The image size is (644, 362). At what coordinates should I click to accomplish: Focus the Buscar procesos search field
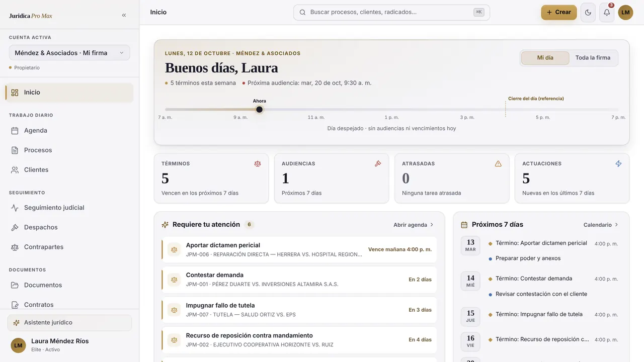click(x=391, y=13)
